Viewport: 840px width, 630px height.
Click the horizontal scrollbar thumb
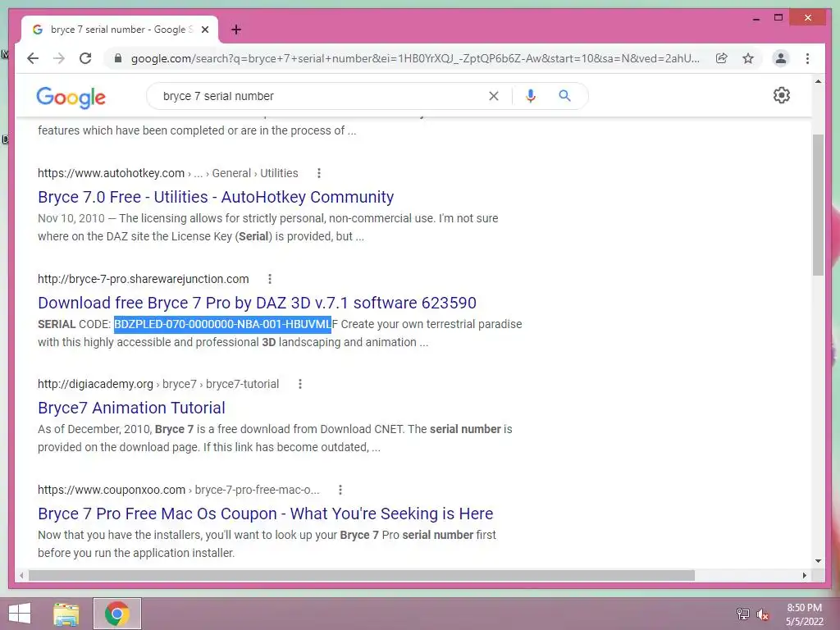(362, 575)
